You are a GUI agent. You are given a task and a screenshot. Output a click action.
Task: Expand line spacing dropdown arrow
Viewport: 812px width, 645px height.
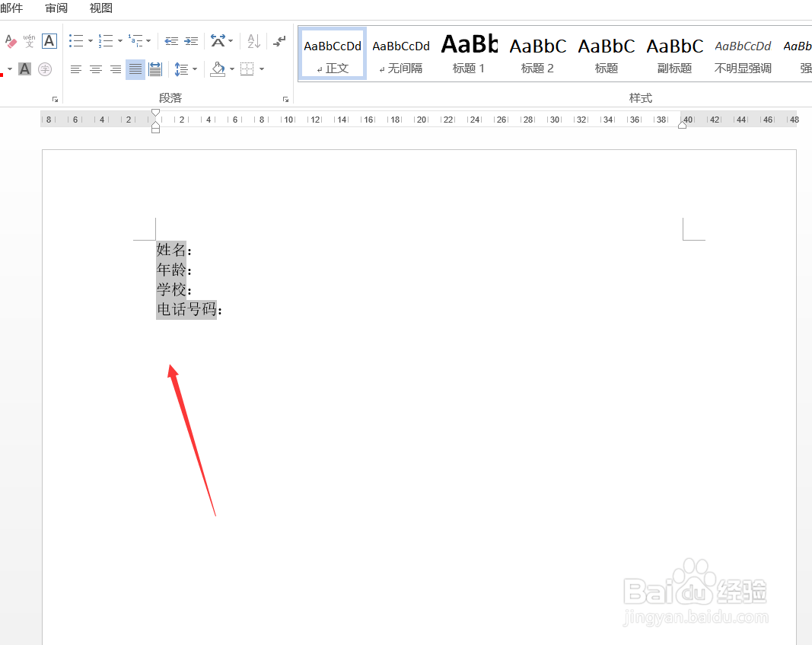[195, 69]
